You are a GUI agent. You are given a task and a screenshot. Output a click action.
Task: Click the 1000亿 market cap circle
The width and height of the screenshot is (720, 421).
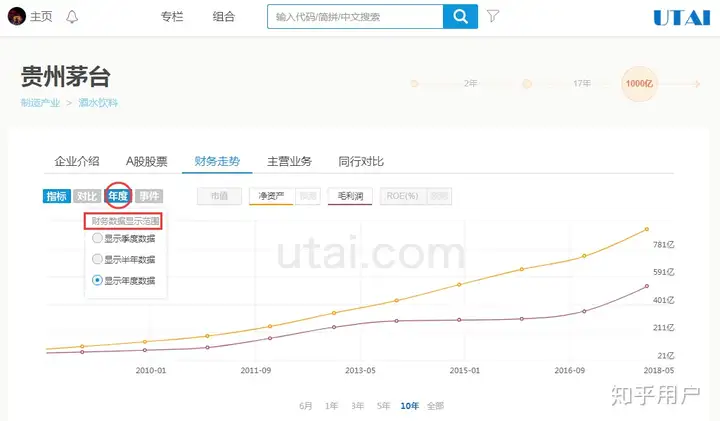(x=639, y=84)
